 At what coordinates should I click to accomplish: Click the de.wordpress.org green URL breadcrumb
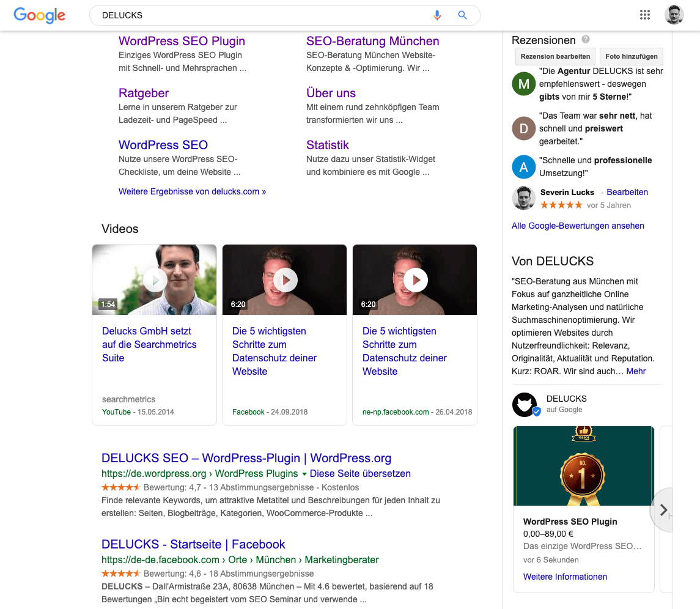(199, 473)
